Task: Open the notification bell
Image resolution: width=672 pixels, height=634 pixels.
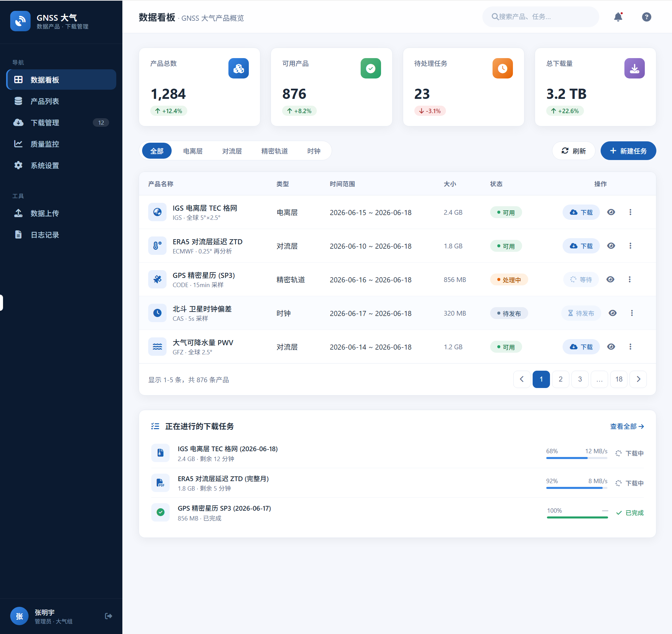Action: point(618,17)
